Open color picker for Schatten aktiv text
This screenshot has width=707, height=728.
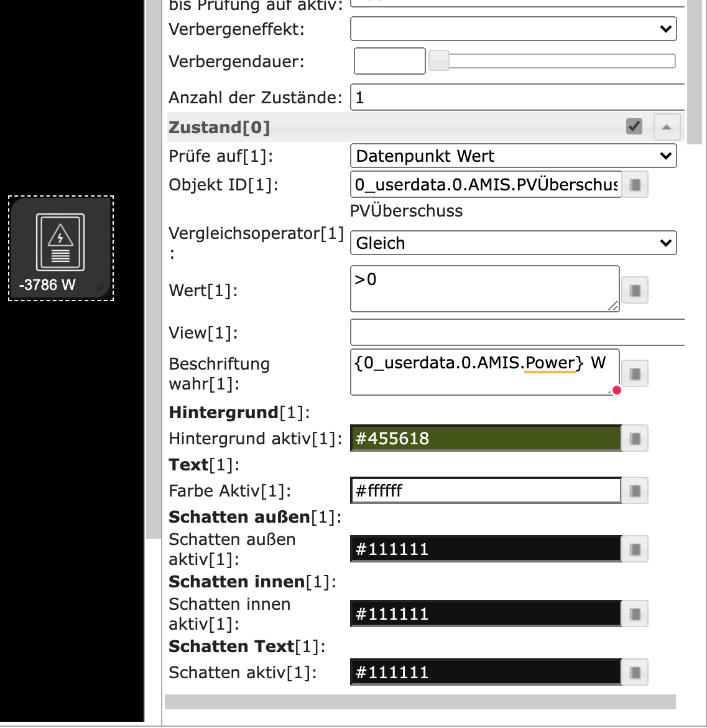point(635,673)
